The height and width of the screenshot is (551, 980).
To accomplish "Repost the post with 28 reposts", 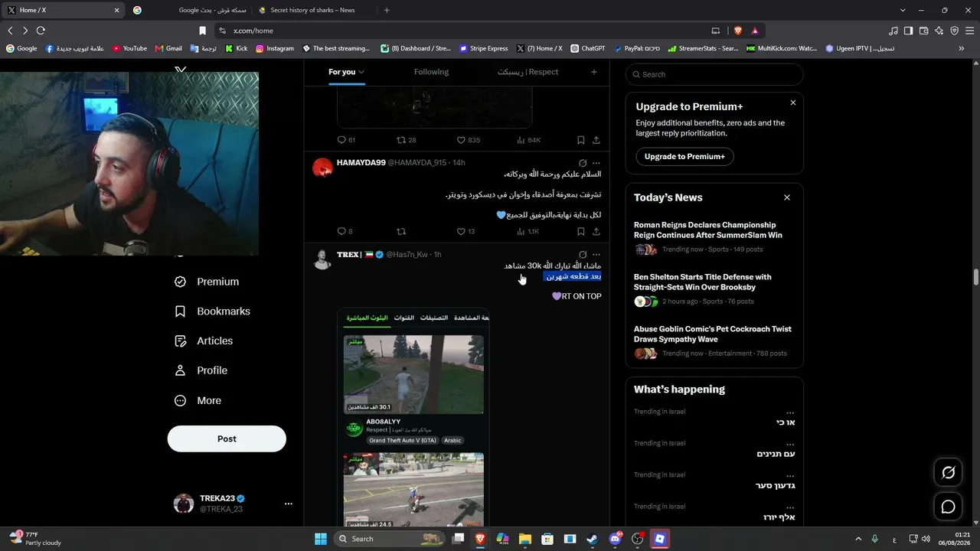I will [400, 140].
